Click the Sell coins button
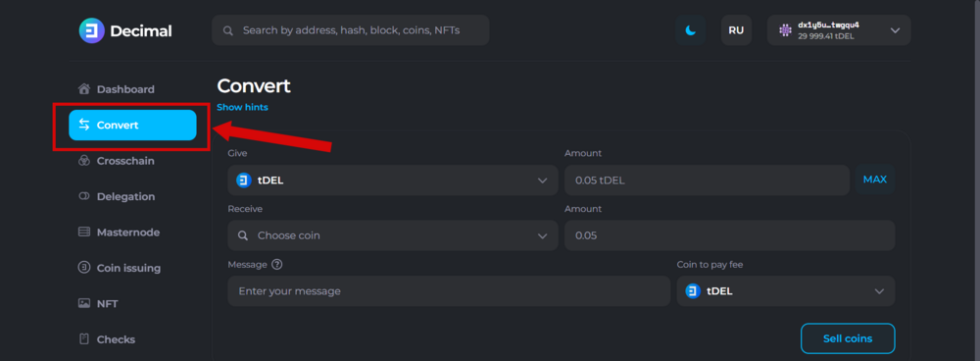980x361 pixels. 848,338
